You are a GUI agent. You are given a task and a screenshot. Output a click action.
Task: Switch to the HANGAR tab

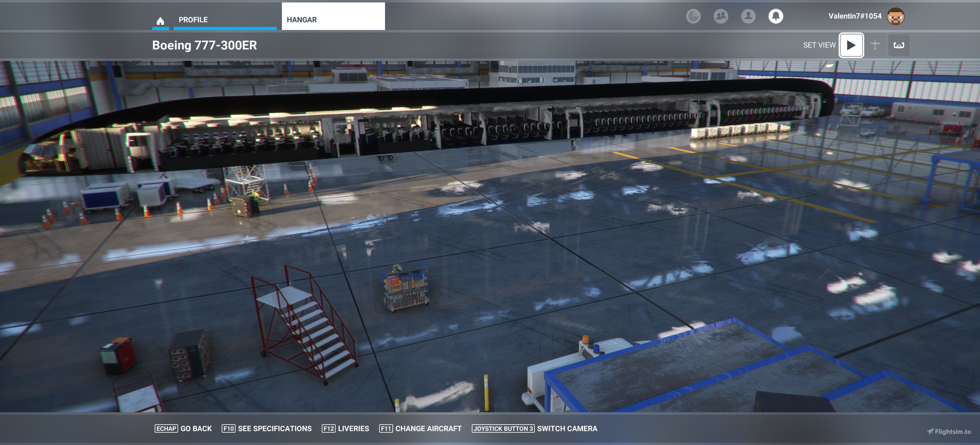pyautogui.click(x=302, y=19)
